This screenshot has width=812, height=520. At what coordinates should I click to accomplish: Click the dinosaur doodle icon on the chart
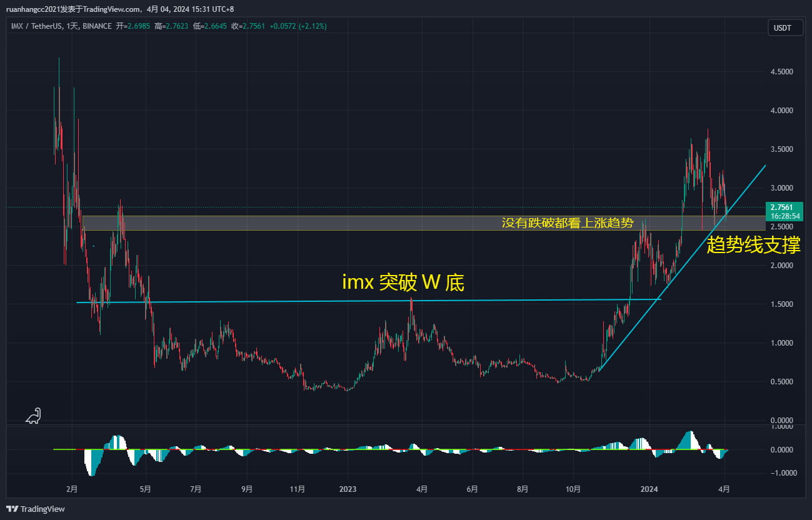[x=33, y=416]
